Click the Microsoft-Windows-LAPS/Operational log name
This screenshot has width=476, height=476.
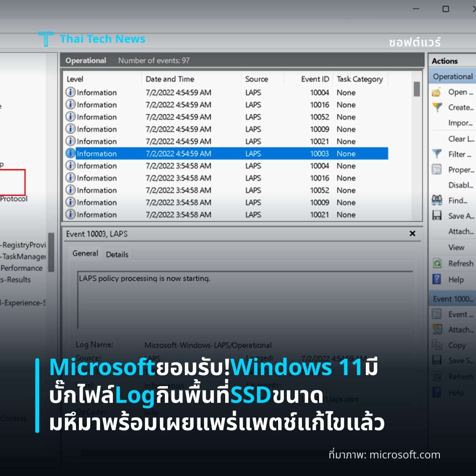point(208,345)
